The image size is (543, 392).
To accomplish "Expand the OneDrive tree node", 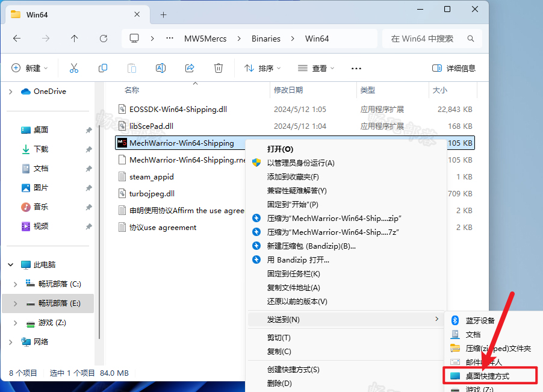I will coord(11,92).
